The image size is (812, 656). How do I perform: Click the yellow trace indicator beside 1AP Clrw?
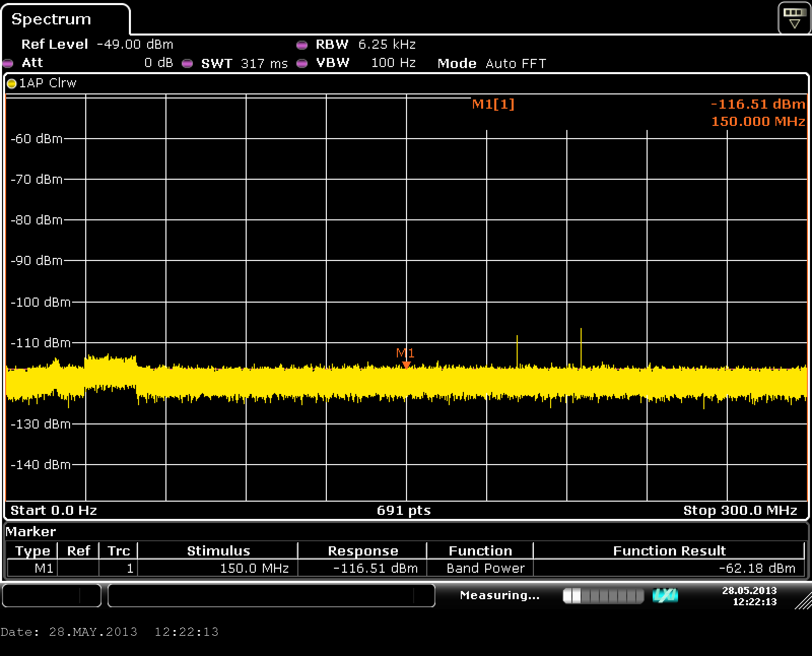(12, 84)
